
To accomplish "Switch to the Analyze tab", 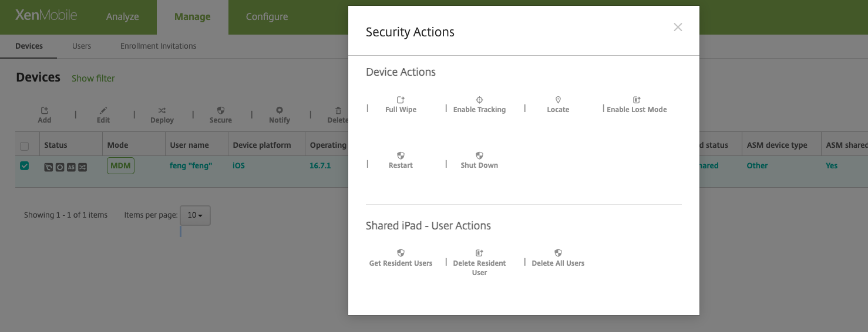I will [x=122, y=17].
